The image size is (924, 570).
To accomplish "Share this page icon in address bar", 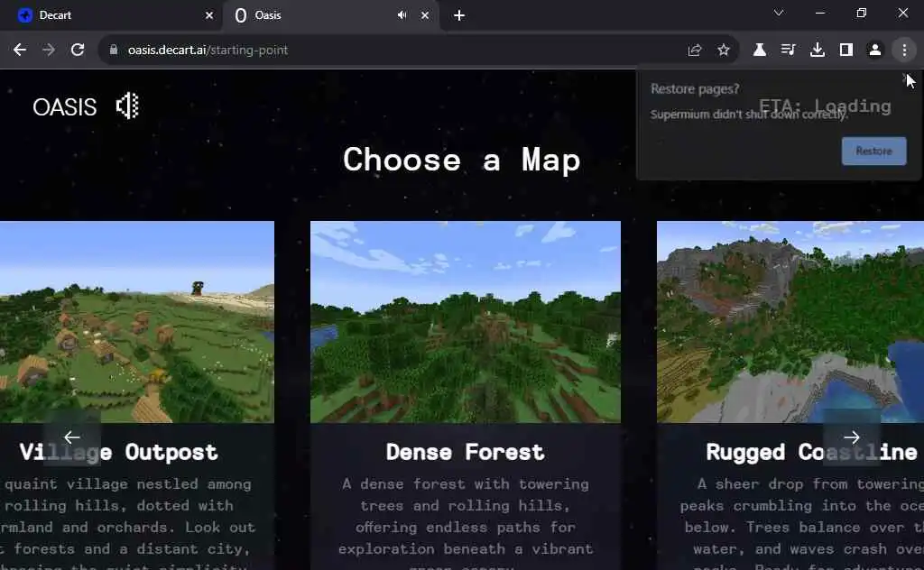I will [x=695, y=50].
